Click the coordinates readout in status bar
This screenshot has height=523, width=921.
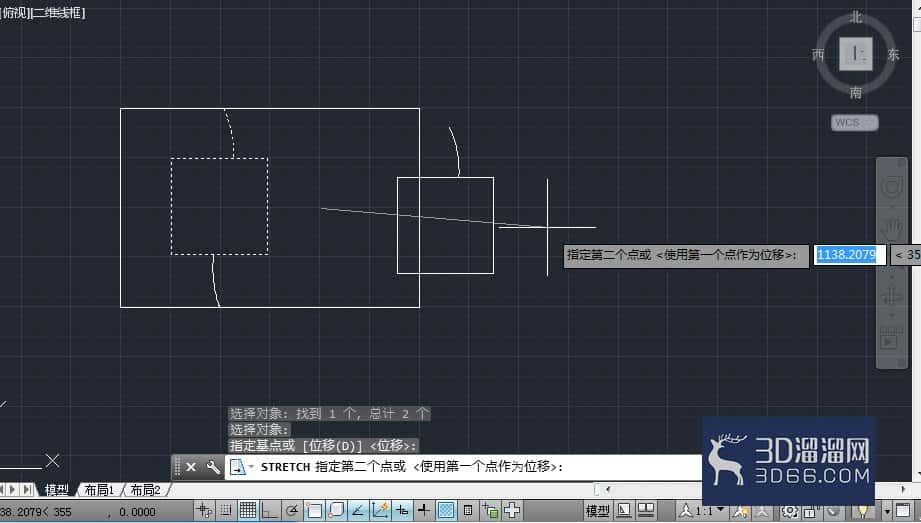[78, 512]
